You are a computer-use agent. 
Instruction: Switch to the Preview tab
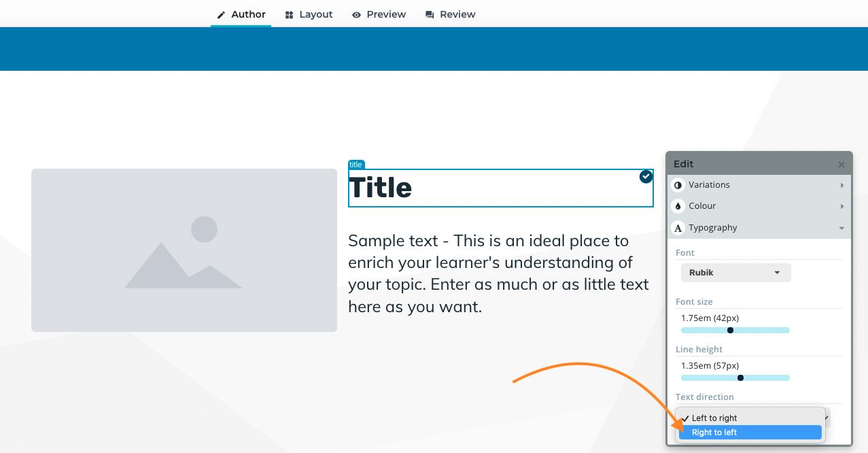click(x=379, y=14)
